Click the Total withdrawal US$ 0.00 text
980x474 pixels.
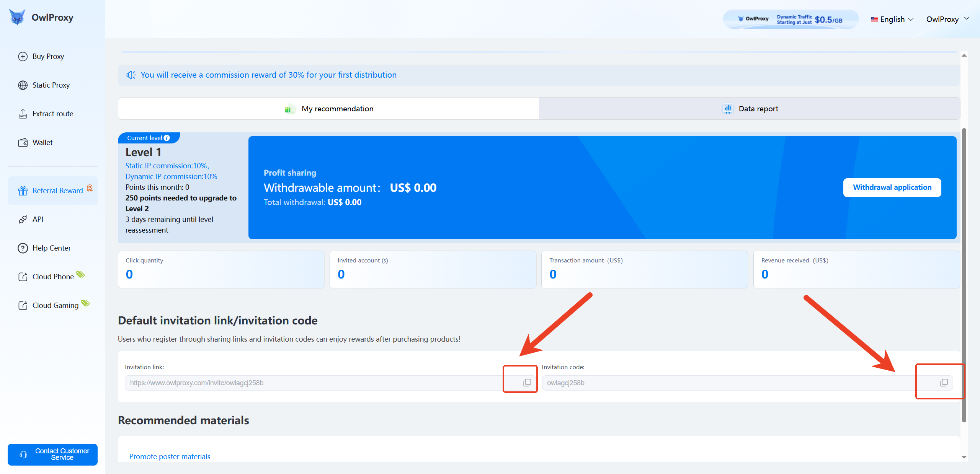[x=312, y=202]
